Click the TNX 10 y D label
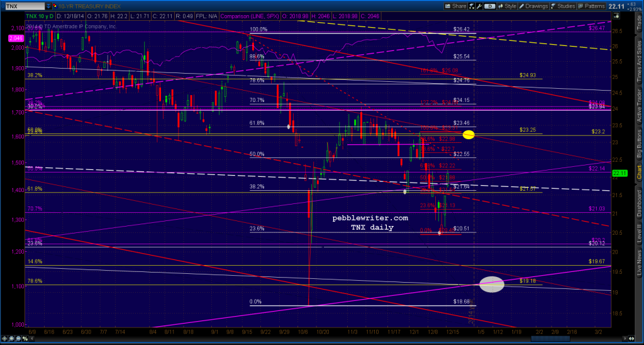644x345 pixels. [x=40, y=16]
